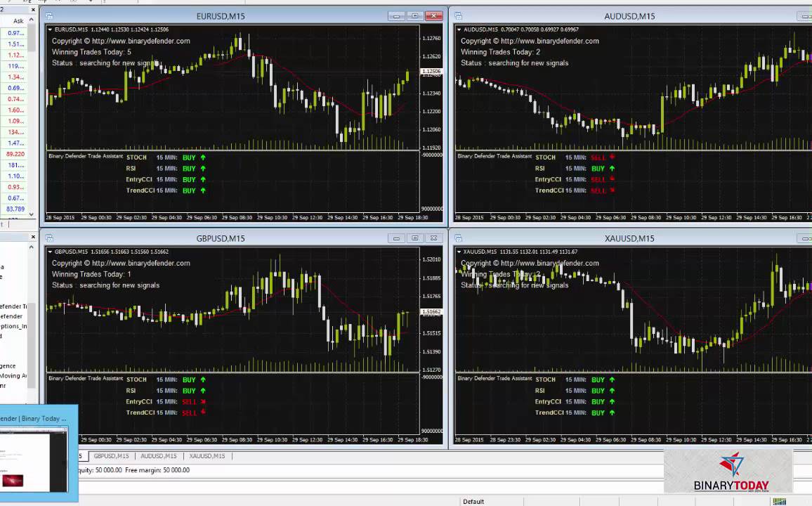
Task: Click the Default profile entry in status bar
Action: (x=473, y=501)
